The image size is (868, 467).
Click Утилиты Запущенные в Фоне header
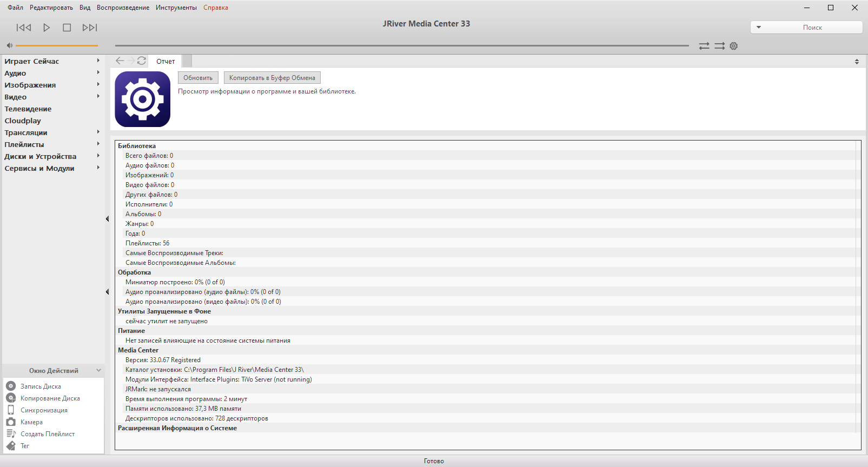pyautogui.click(x=164, y=311)
